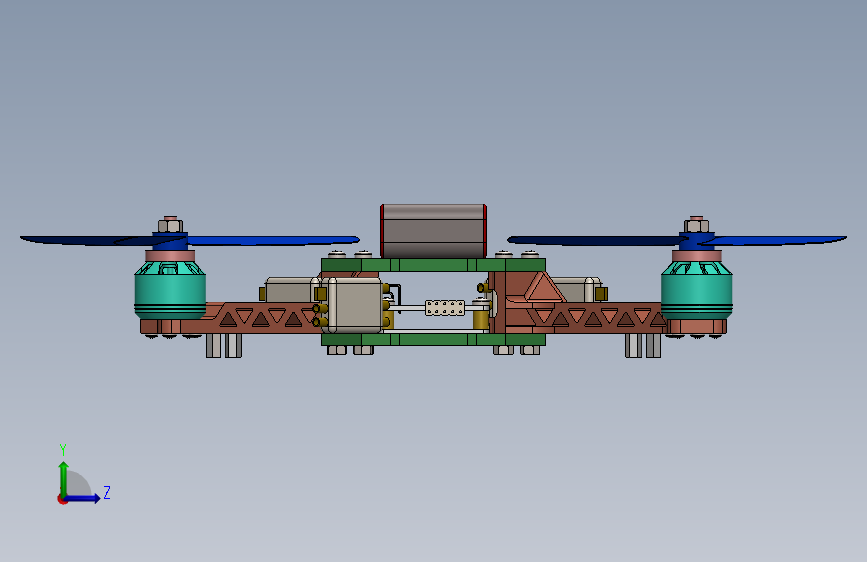Select the right teal brushless motor
The height and width of the screenshot is (562, 867).
[697, 290]
